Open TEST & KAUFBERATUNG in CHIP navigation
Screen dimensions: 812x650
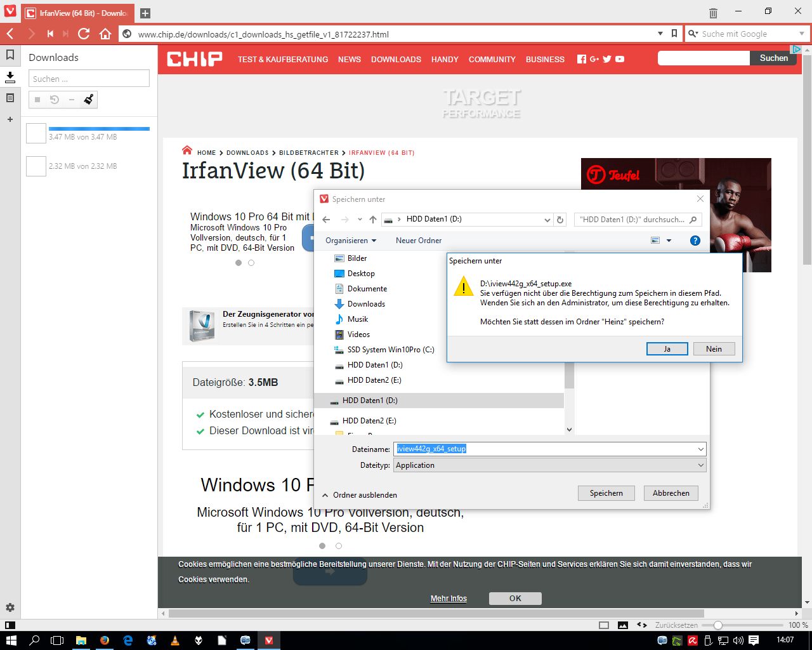point(283,59)
